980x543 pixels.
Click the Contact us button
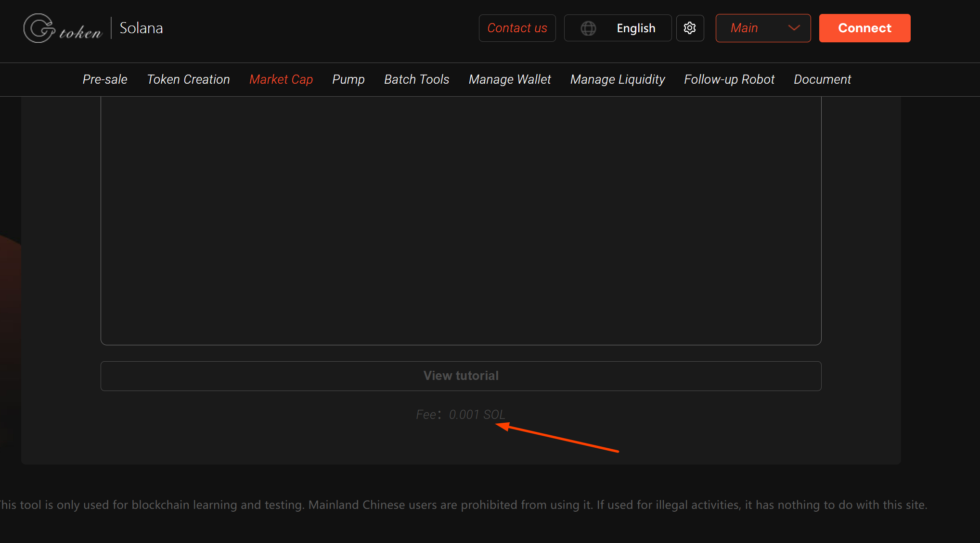(517, 28)
